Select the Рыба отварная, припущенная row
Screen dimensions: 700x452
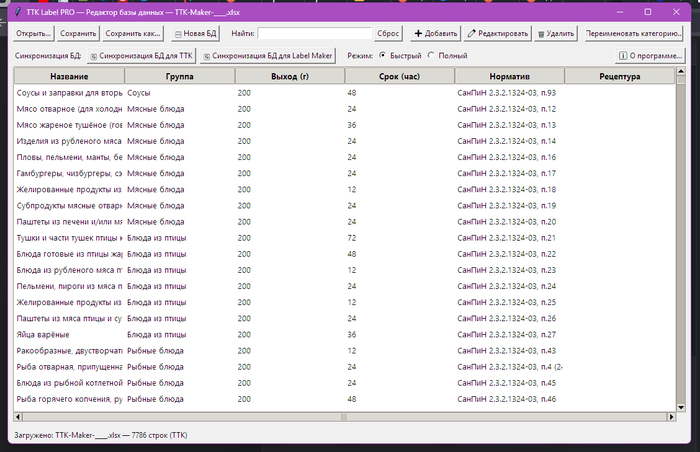pos(344,367)
